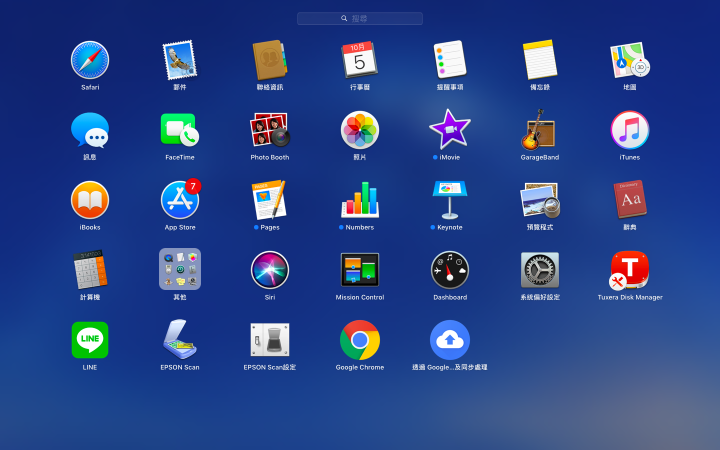Open Dashboard
Image resolution: width=720 pixels, height=450 pixels.
[450, 270]
